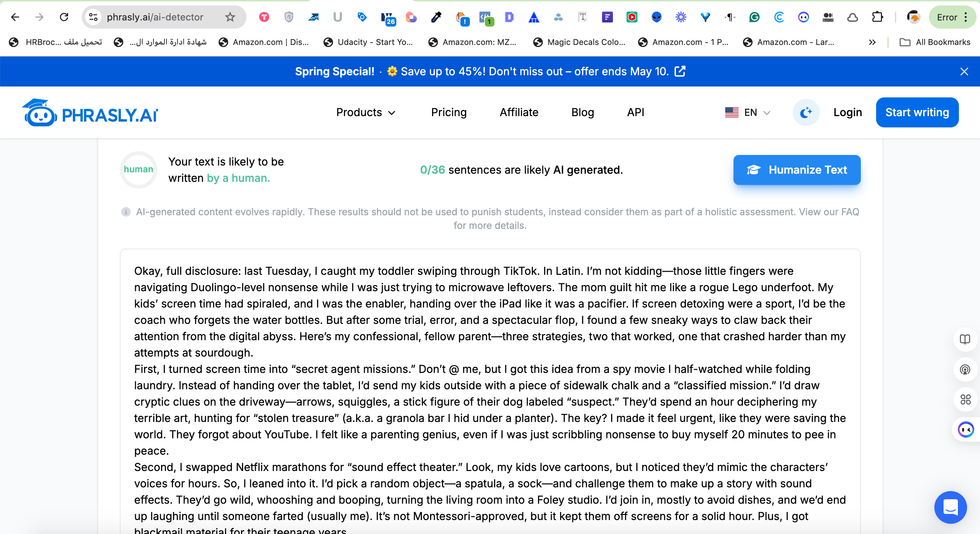Open the book icon in right sidebar
This screenshot has height=534, width=980.
click(965, 339)
